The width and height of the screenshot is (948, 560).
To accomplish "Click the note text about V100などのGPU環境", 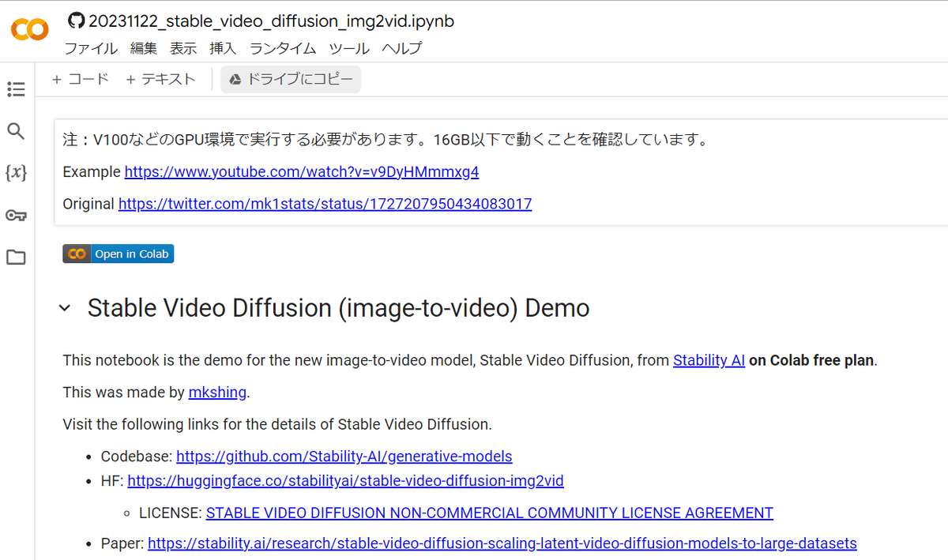I will coord(385,140).
